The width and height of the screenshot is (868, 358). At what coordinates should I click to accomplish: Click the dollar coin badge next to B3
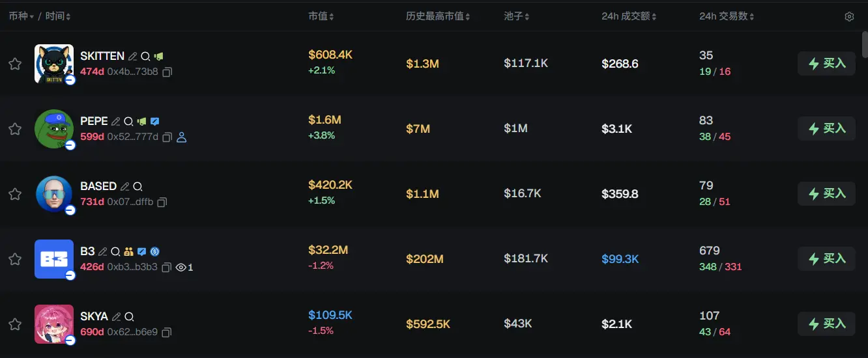(154, 252)
